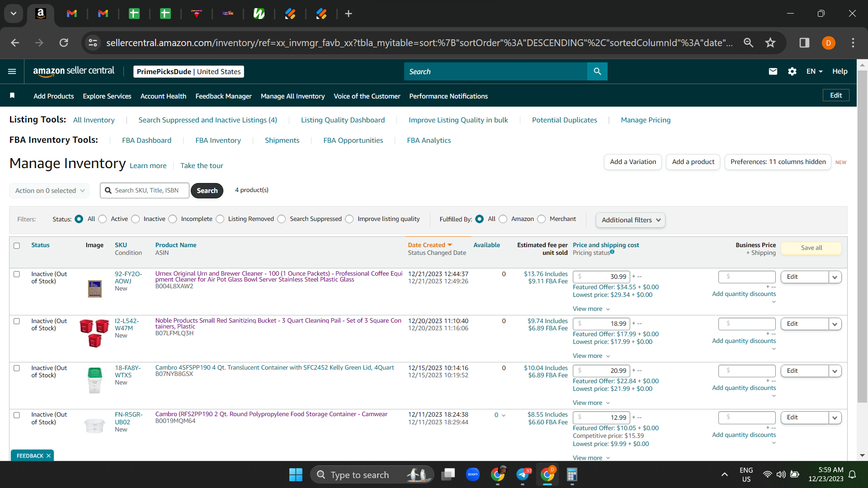The image size is (868, 488).
Task: Switch to the first Gmail browser tab
Action: pos(72,14)
